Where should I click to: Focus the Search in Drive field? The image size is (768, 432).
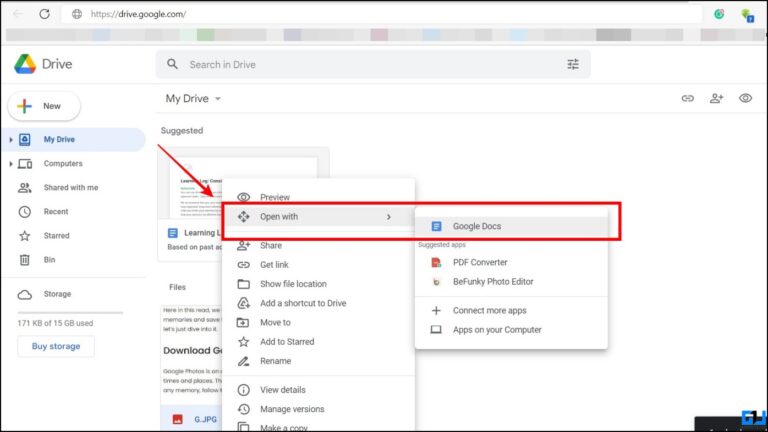pyautogui.click(x=372, y=65)
